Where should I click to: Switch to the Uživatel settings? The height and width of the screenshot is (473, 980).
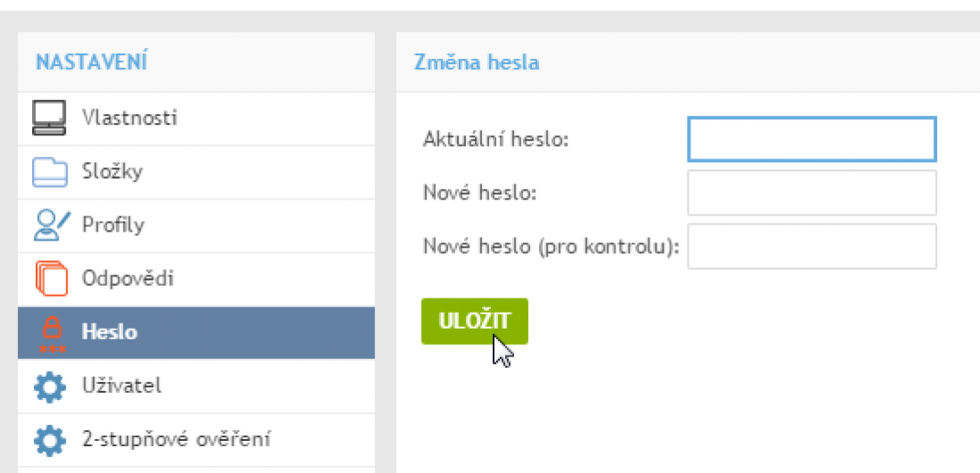click(121, 386)
